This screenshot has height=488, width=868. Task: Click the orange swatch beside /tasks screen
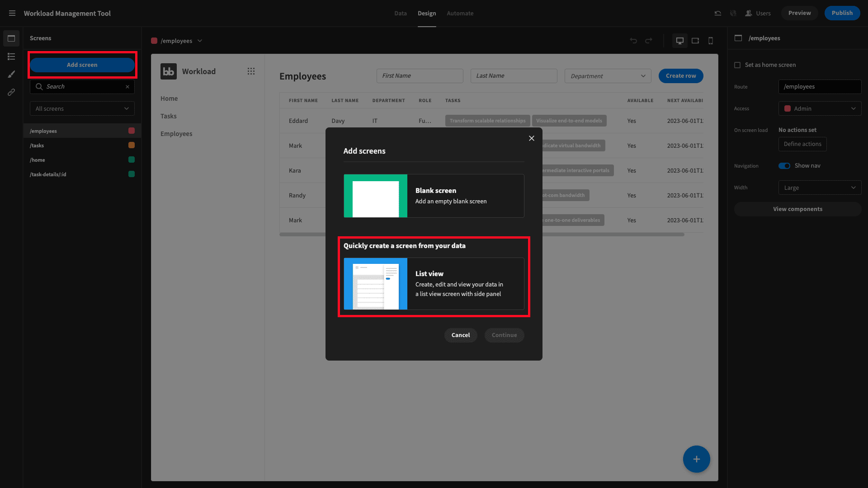(132, 145)
